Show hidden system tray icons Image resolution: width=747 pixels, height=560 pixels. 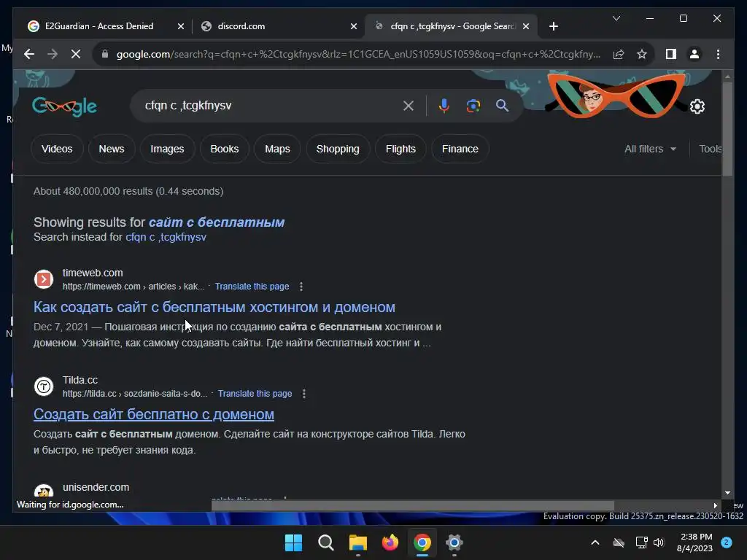click(595, 542)
